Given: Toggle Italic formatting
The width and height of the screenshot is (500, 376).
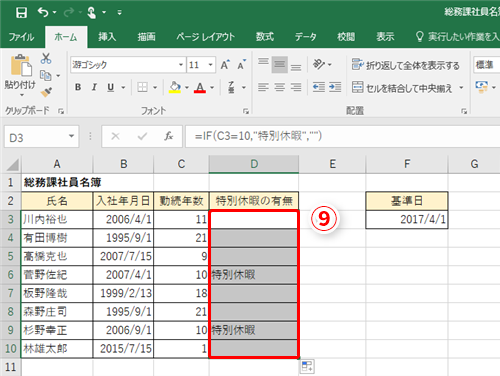Looking at the screenshot, I should (94, 87).
